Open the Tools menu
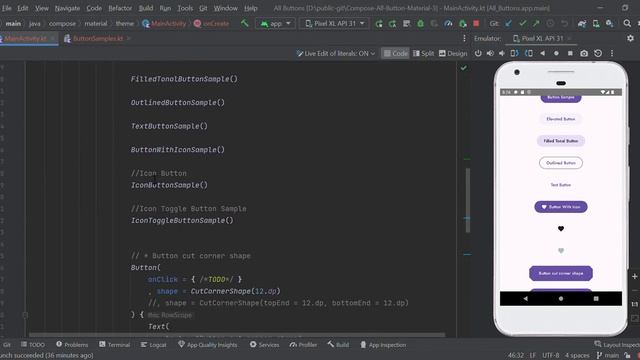This screenshot has width=640, height=360. click(185, 8)
